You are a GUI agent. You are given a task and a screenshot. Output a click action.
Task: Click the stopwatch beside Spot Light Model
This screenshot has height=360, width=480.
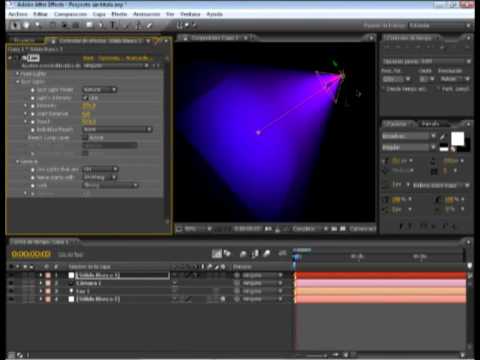point(33,90)
